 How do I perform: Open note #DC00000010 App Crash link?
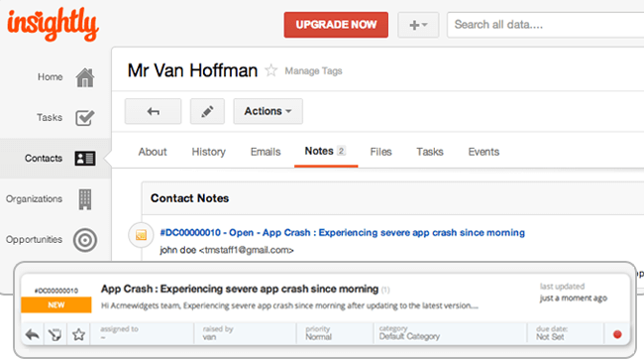tap(343, 233)
